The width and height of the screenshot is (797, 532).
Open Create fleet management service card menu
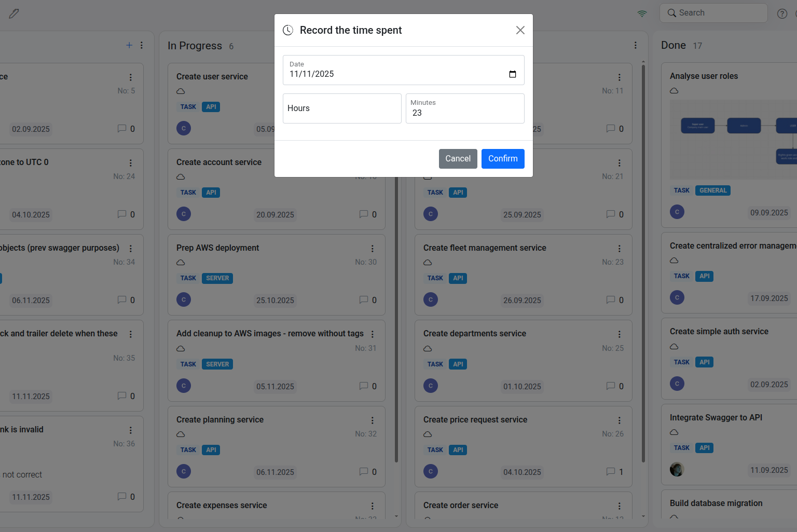pyautogui.click(x=619, y=249)
